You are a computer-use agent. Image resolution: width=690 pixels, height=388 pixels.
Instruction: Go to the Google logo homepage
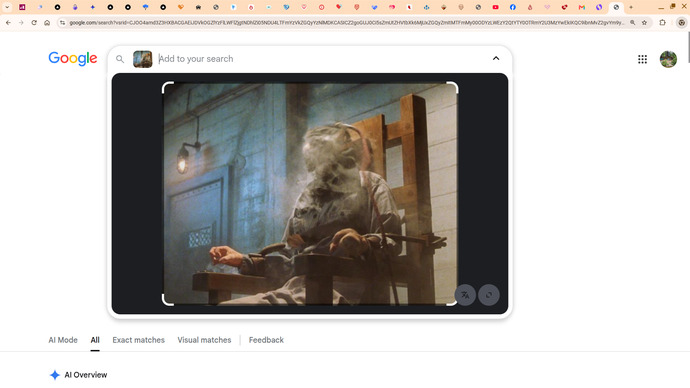(73, 59)
